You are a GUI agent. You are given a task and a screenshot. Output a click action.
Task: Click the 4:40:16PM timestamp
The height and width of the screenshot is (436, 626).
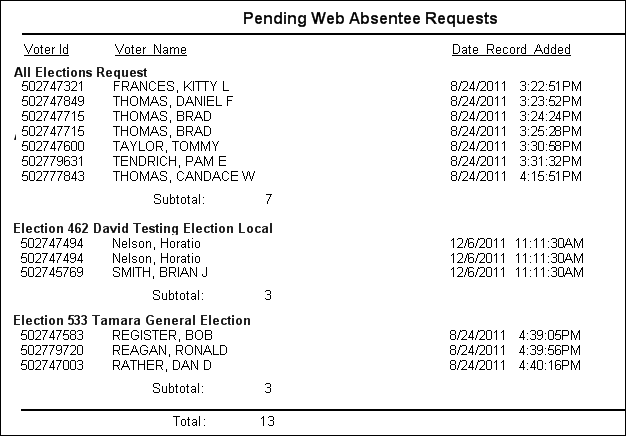(x=549, y=365)
